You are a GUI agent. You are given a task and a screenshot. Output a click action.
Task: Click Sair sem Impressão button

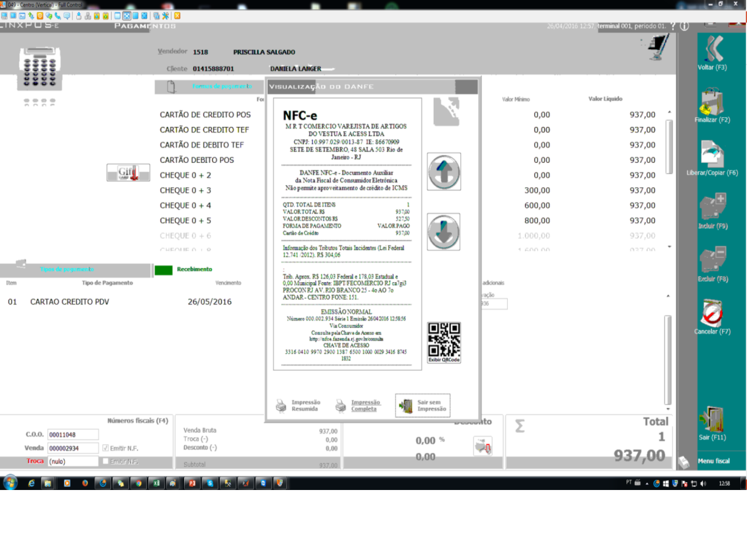coord(423,405)
